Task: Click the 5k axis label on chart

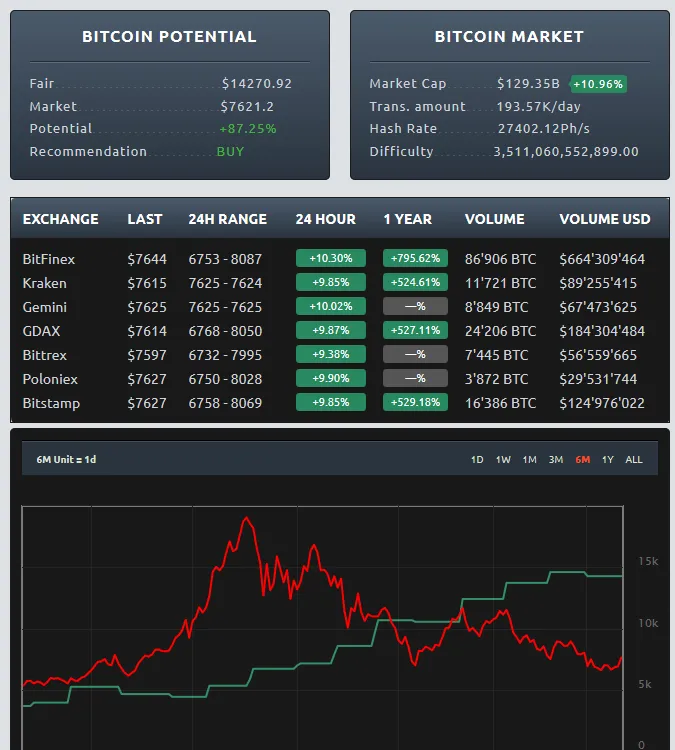Action: [x=645, y=684]
